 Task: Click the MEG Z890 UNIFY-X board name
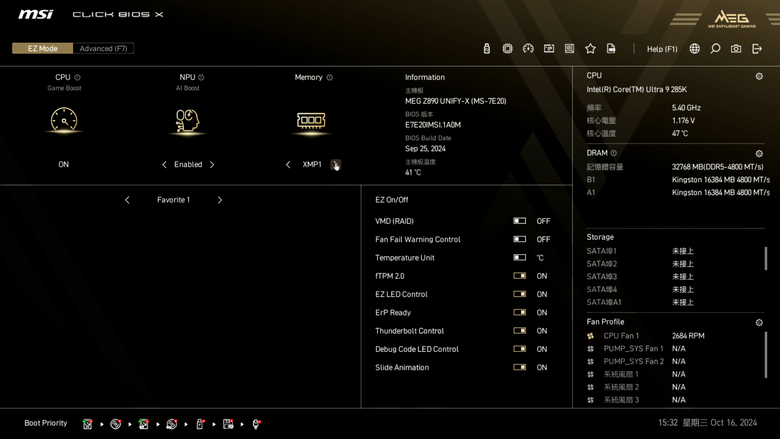(456, 101)
